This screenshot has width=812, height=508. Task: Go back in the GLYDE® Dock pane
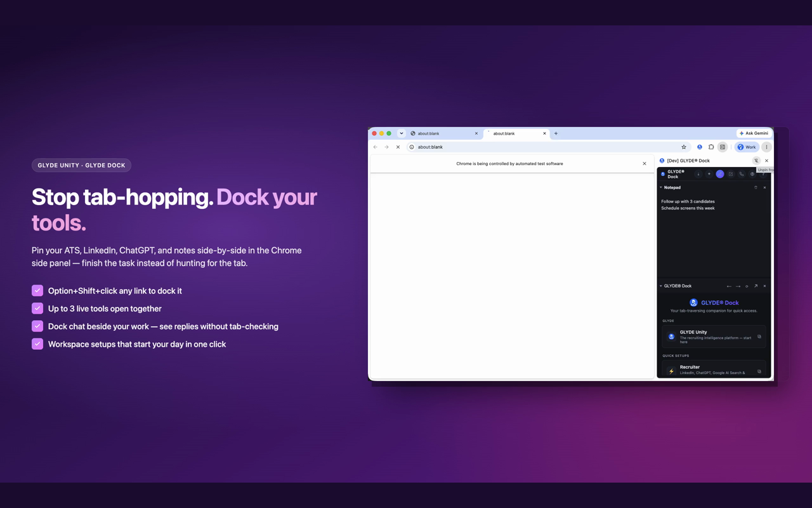pos(729,286)
